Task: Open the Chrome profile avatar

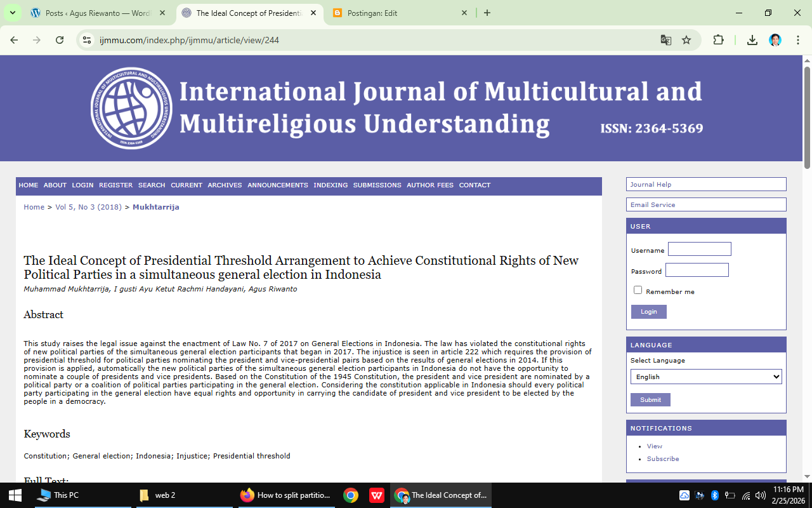Action: tap(775, 40)
